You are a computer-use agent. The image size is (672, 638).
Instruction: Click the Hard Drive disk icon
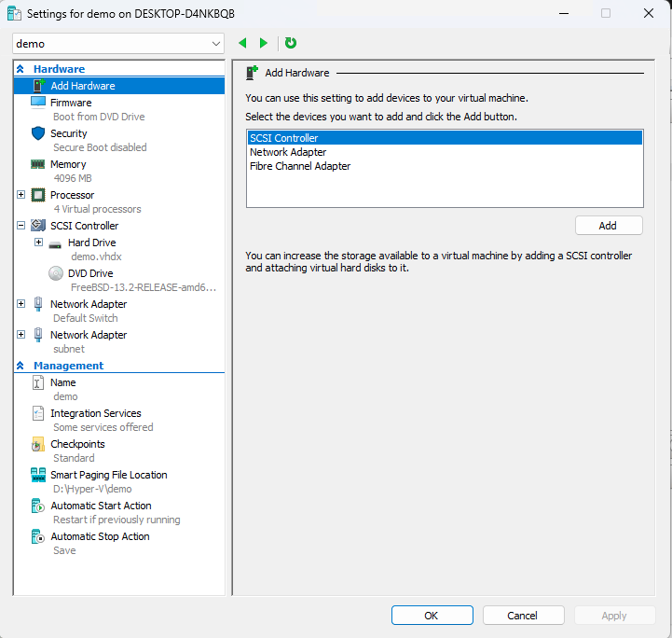[x=55, y=245]
